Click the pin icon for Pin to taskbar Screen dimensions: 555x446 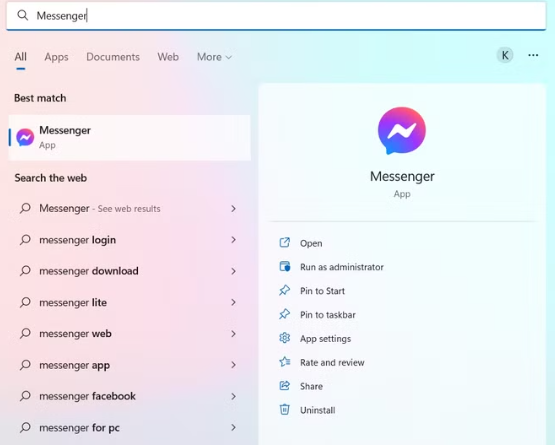coord(285,314)
